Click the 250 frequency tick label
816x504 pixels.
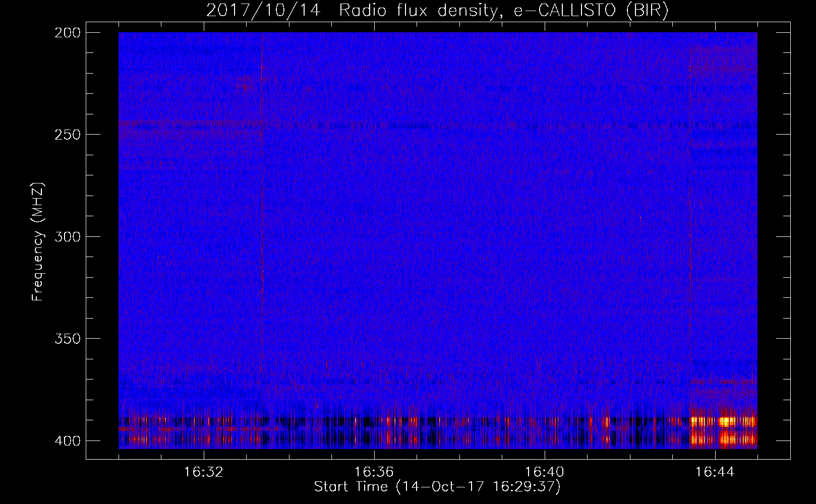[x=67, y=135]
